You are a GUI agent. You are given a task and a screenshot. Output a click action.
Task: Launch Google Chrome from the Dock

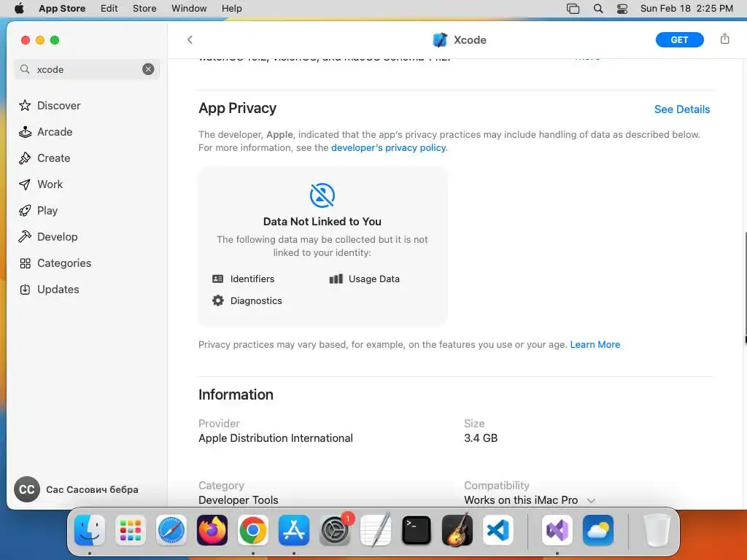[253, 530]
